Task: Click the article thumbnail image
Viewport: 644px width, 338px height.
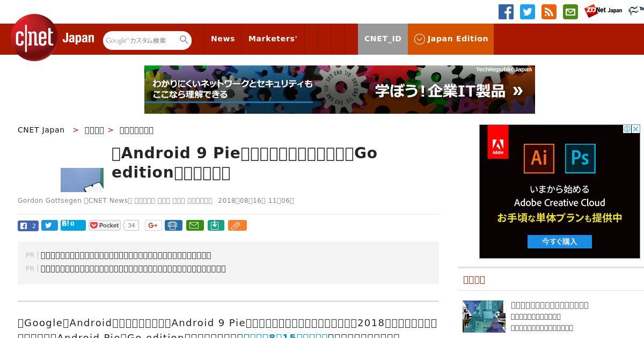Action: point(82,180)
